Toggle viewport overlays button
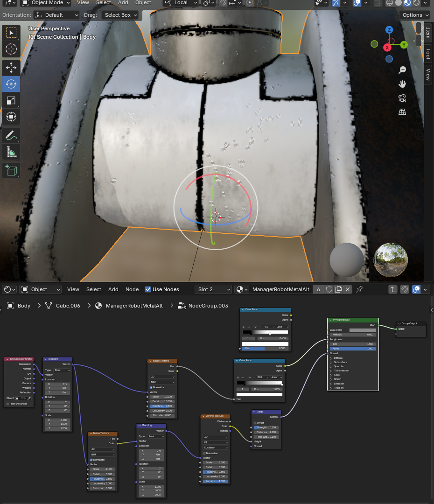 [357, 3]
